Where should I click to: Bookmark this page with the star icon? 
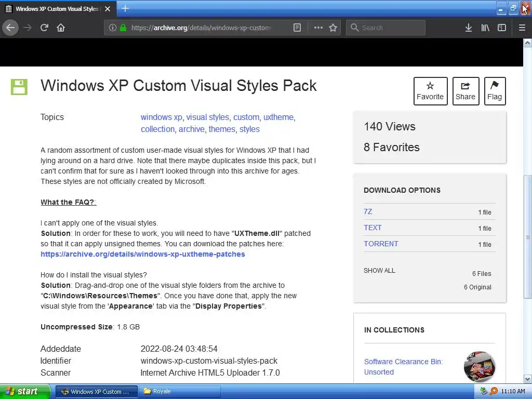333,28
